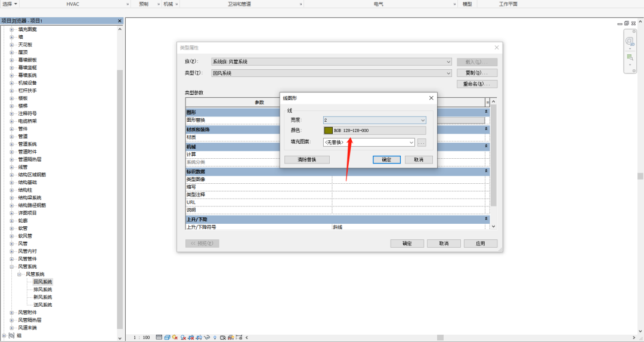Click the 清除替换 button
Image resolution: width=644 pixels, height=342 pixels.
click(x=307, y=160)
